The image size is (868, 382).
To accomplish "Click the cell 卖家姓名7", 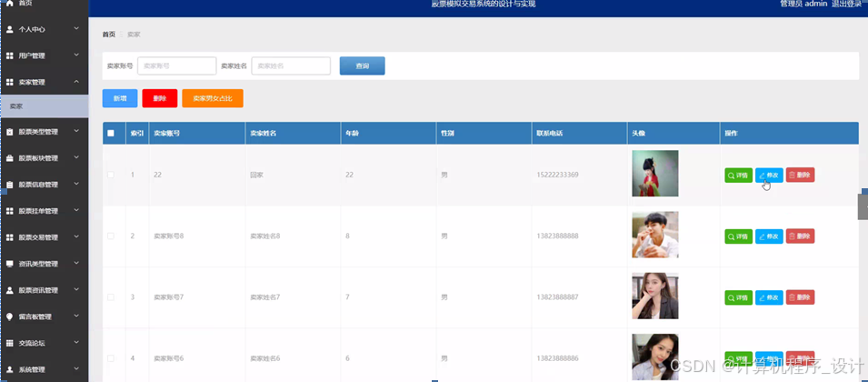I will coord(265,297).
